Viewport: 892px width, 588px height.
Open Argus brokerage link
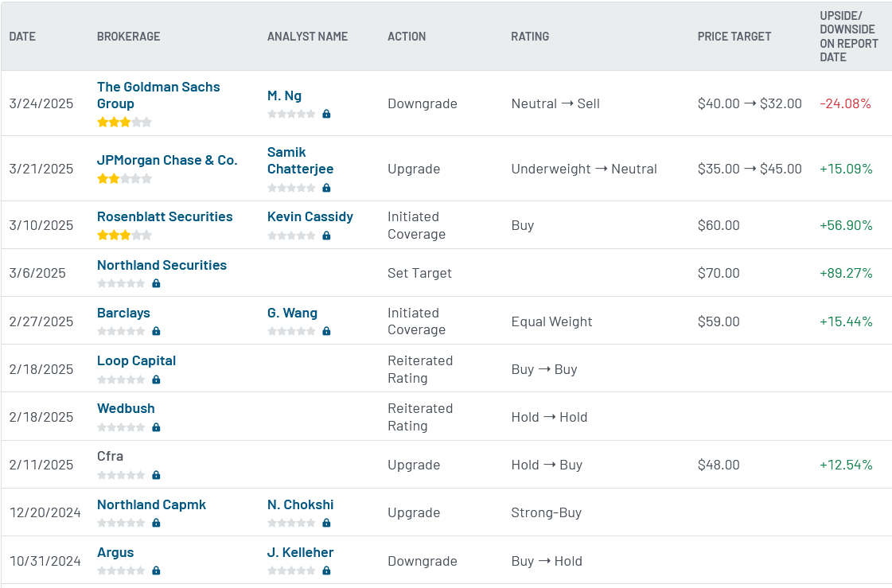click(x=115, y=552)
